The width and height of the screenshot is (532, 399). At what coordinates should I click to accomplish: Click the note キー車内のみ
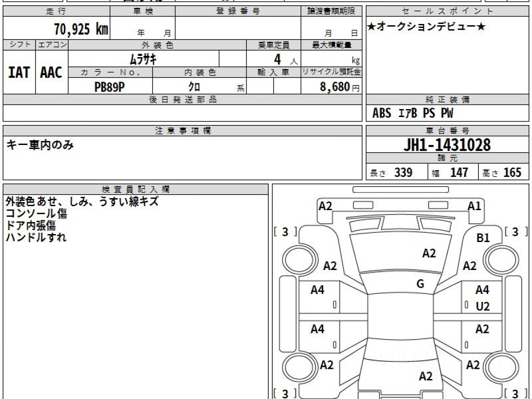pos(40,145)
